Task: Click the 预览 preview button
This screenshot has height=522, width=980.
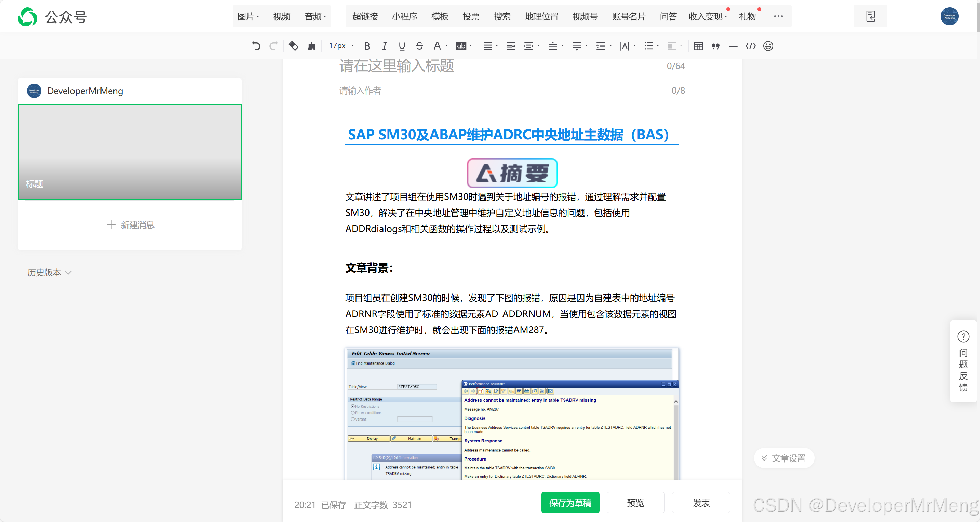Action: pos(635,503)
